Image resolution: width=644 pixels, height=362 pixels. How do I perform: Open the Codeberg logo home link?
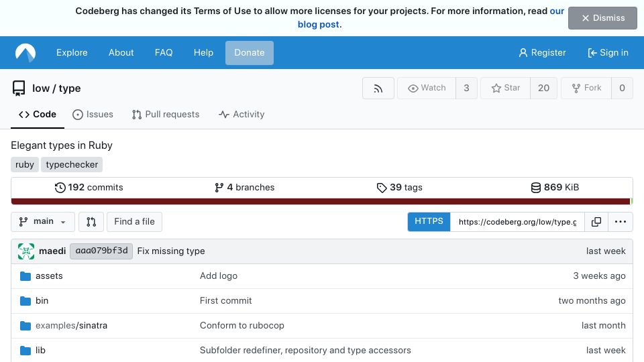point(25,53)
